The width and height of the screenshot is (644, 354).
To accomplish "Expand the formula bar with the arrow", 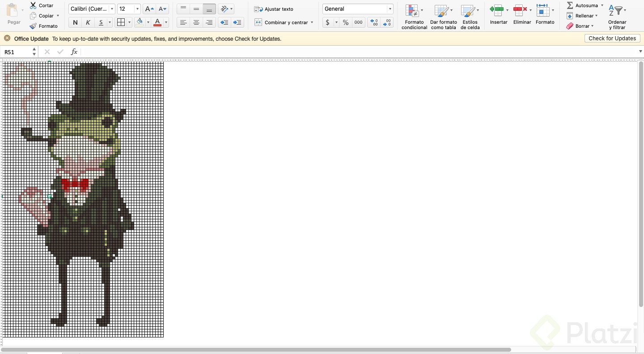I will 640,52.
